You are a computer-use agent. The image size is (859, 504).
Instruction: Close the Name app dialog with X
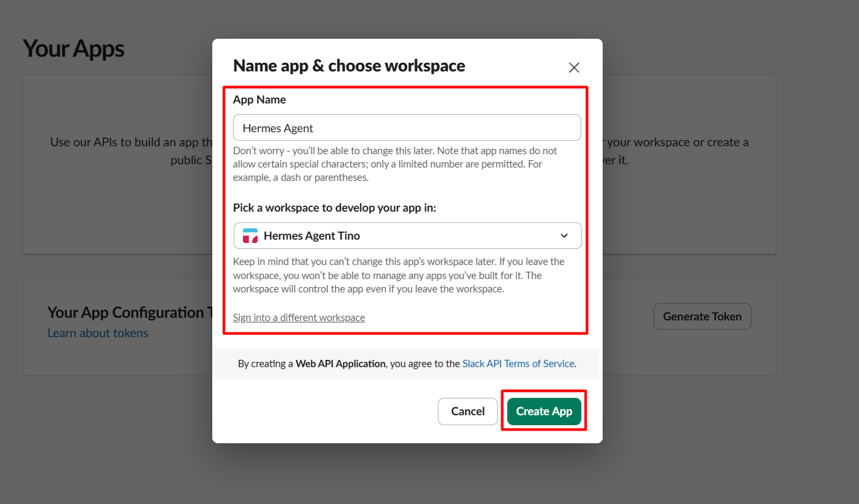pos(574,67)
